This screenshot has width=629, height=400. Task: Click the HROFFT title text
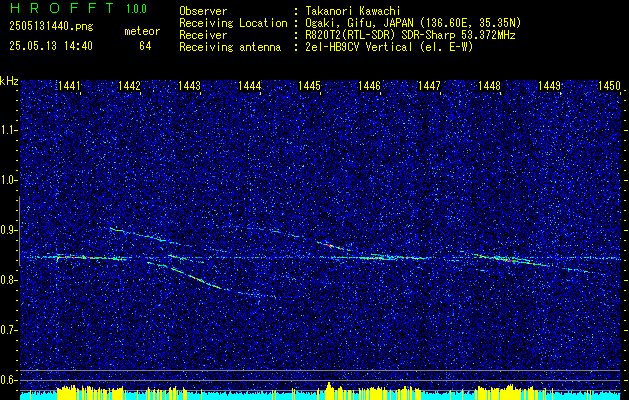(62, 8)
